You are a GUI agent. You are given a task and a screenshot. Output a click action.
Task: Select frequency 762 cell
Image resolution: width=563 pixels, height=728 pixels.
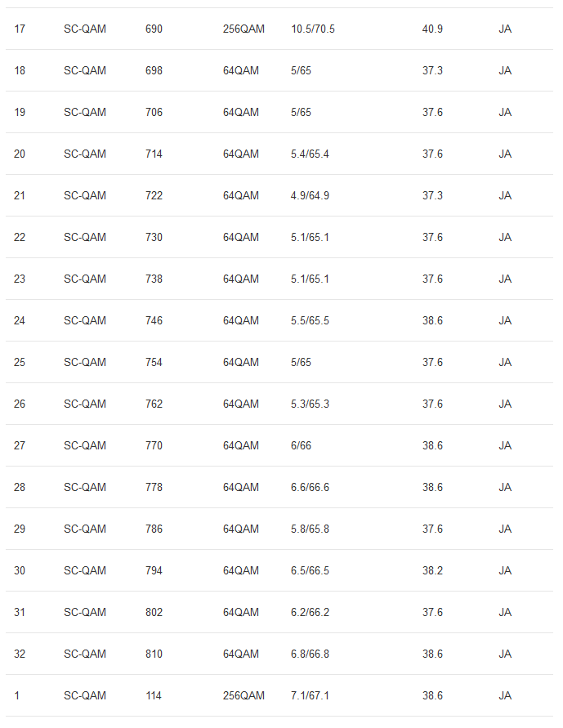(x=154, y=404)
